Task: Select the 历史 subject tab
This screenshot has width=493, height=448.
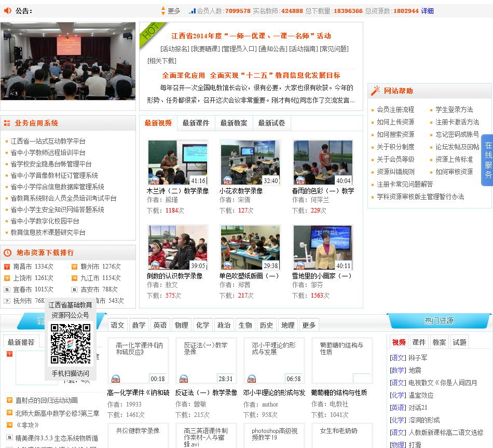Action: [x=266, y=325]
